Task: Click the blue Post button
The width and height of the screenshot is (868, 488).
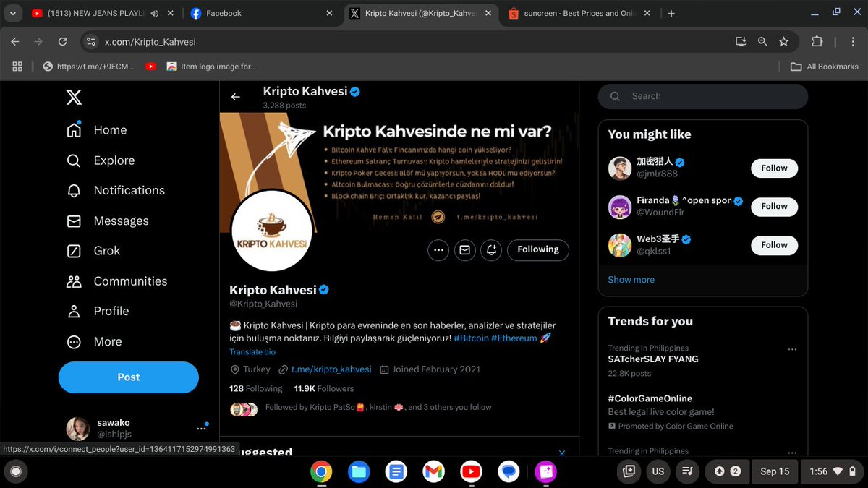Action: click(x=129, y=377)
